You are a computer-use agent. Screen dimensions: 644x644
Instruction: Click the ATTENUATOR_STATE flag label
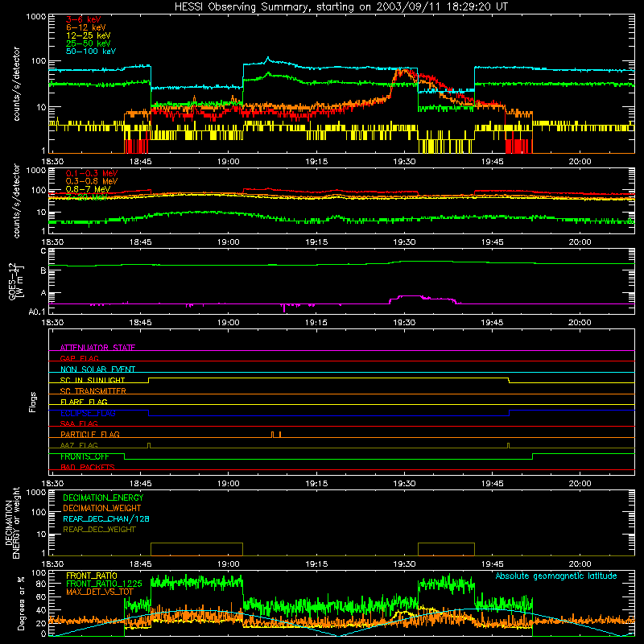[97, 348]
